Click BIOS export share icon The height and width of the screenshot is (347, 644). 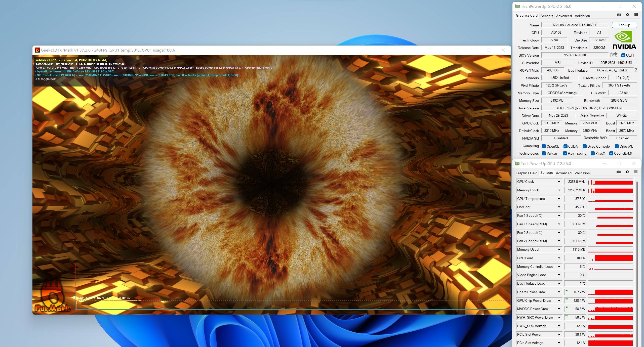click(614, 55)
